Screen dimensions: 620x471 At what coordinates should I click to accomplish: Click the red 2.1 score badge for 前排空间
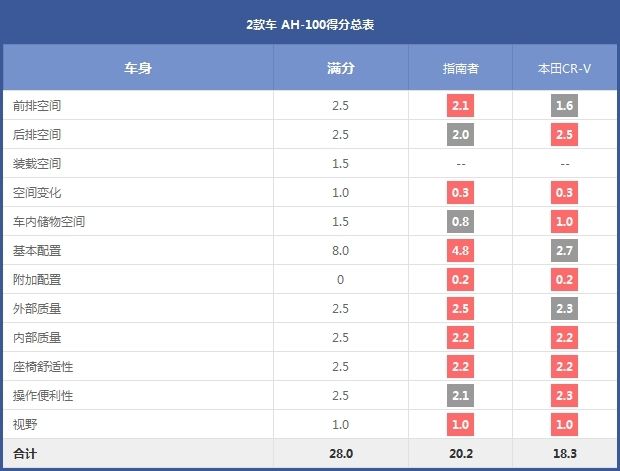pyautogui.click(x=460, y=106)
